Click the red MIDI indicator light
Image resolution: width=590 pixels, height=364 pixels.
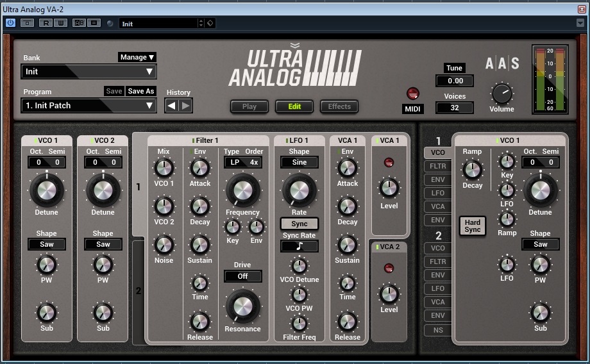(413, 94)
